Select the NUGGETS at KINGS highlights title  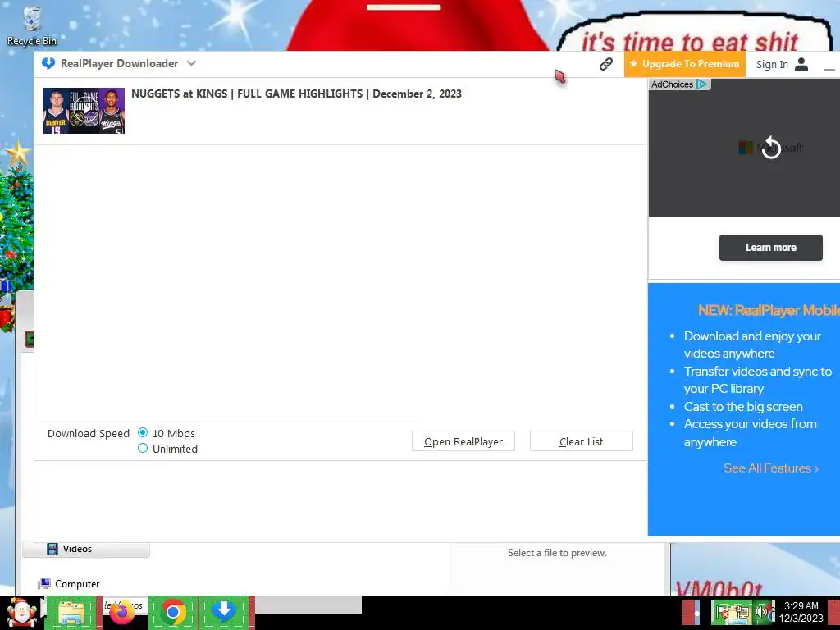(296, 94)
